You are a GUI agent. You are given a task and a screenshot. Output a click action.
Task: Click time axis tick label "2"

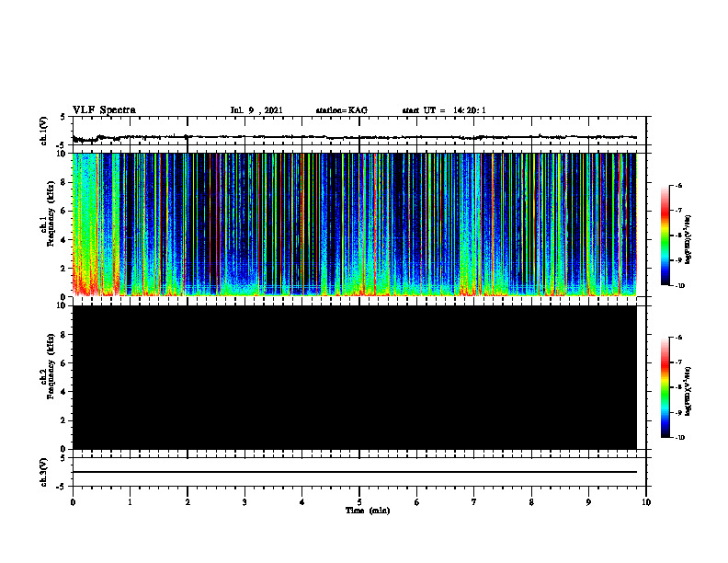click(x=188, y=502)
